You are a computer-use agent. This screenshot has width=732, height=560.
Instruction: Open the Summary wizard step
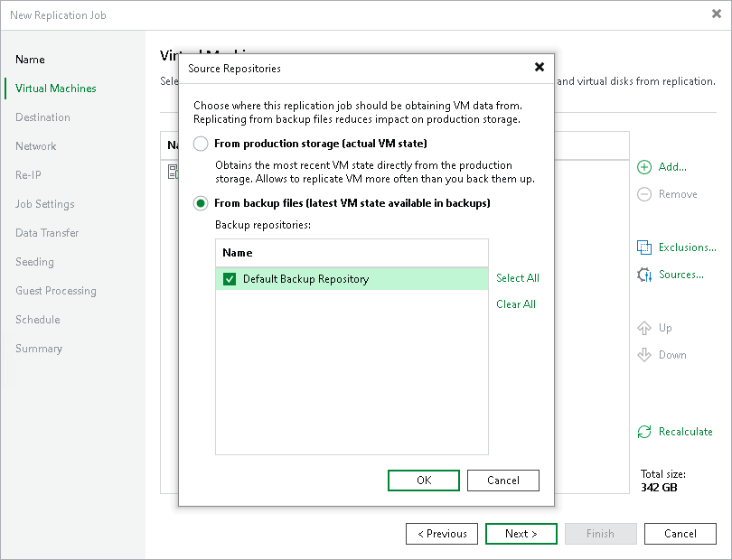click(x=39, y=349)
